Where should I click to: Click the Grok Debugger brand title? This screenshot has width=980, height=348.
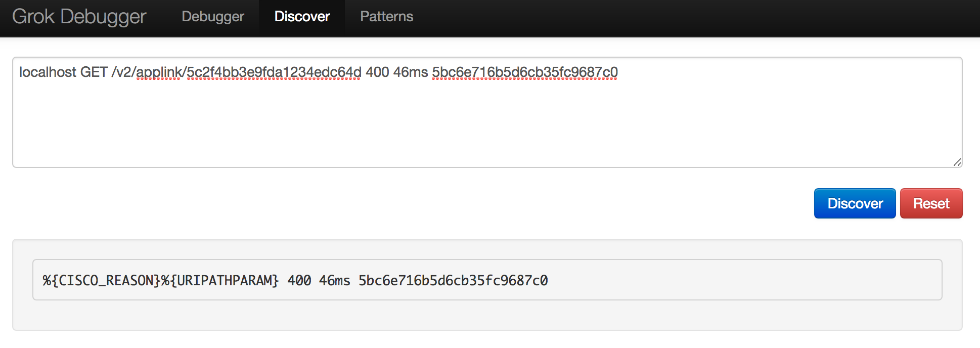click(79, 16)
